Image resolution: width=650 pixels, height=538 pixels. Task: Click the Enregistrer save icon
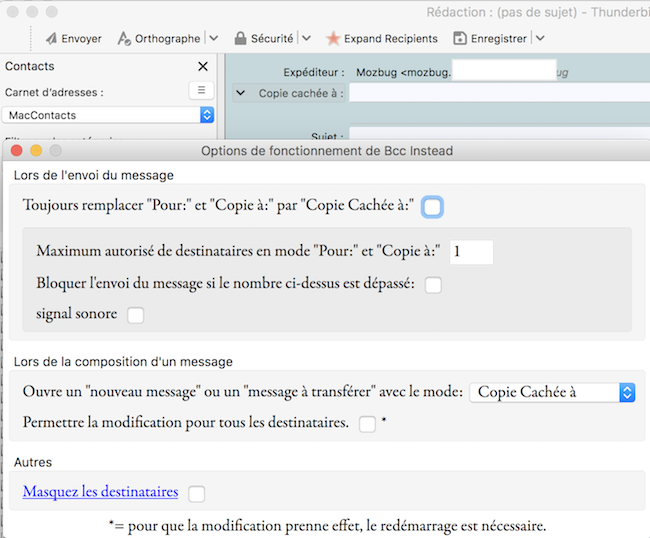click(460, 39)
